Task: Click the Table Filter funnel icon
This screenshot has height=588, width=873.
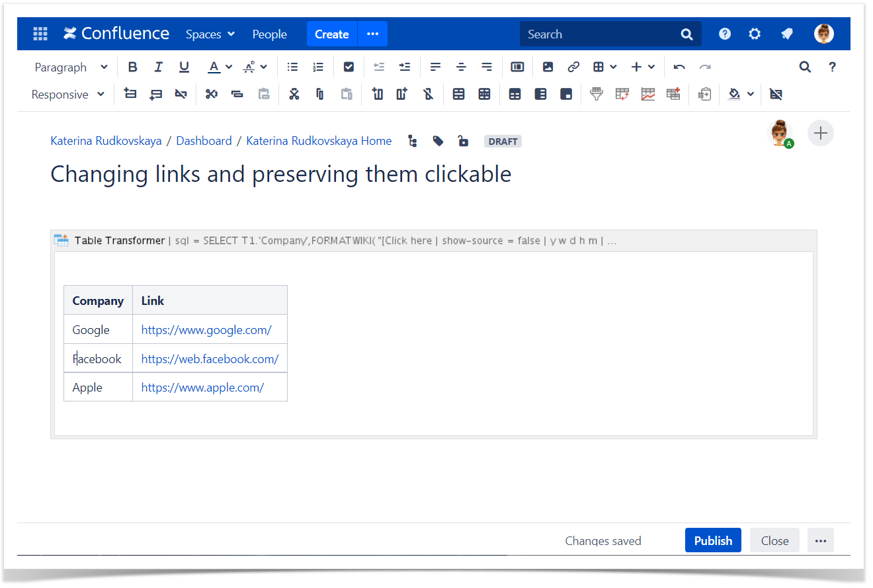Action: (x=597, y=94)
